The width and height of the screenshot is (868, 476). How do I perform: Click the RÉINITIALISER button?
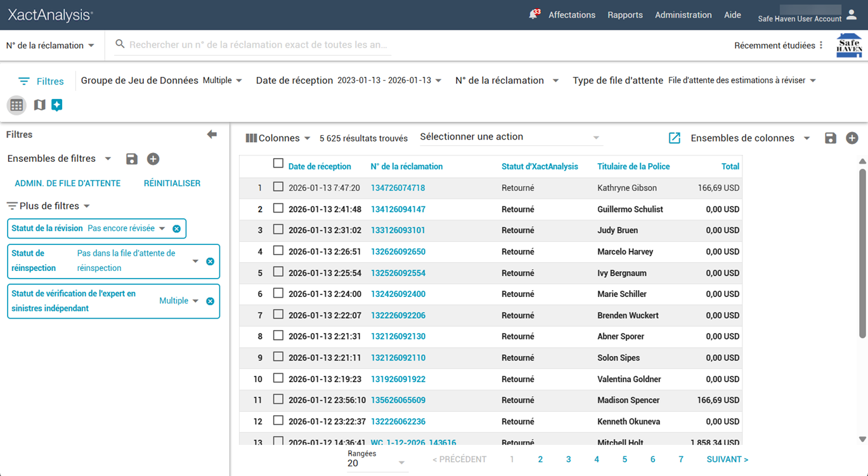[x=172, y=183]
